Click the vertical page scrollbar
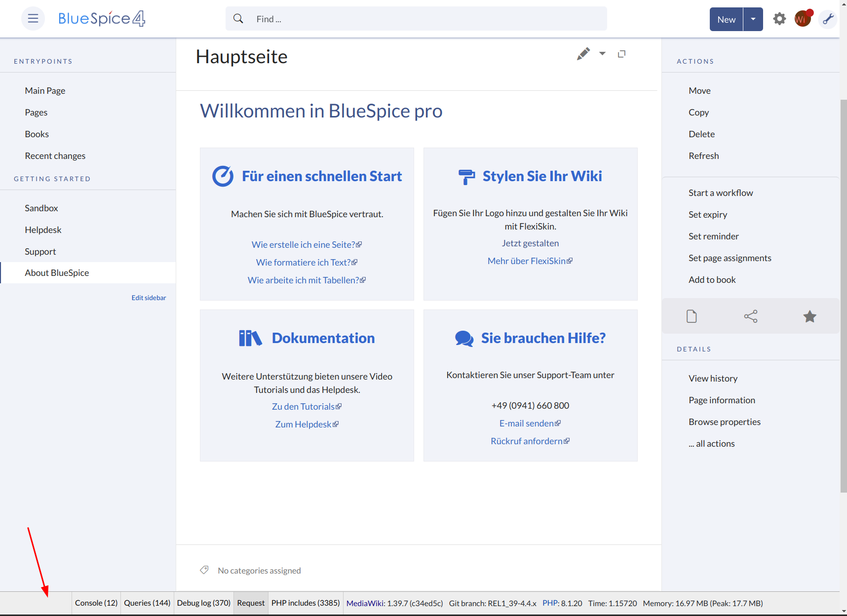847x616 pixels. click(843, 296)
